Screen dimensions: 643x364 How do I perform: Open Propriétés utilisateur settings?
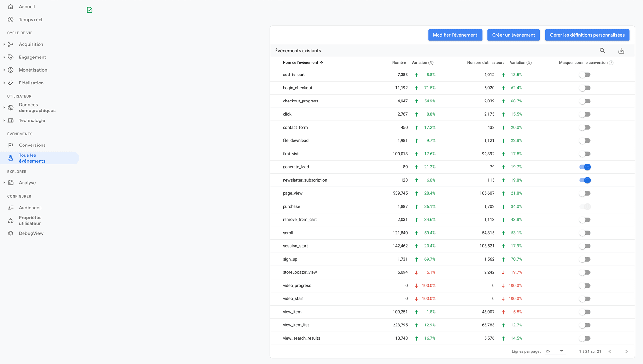coord(30,220)
